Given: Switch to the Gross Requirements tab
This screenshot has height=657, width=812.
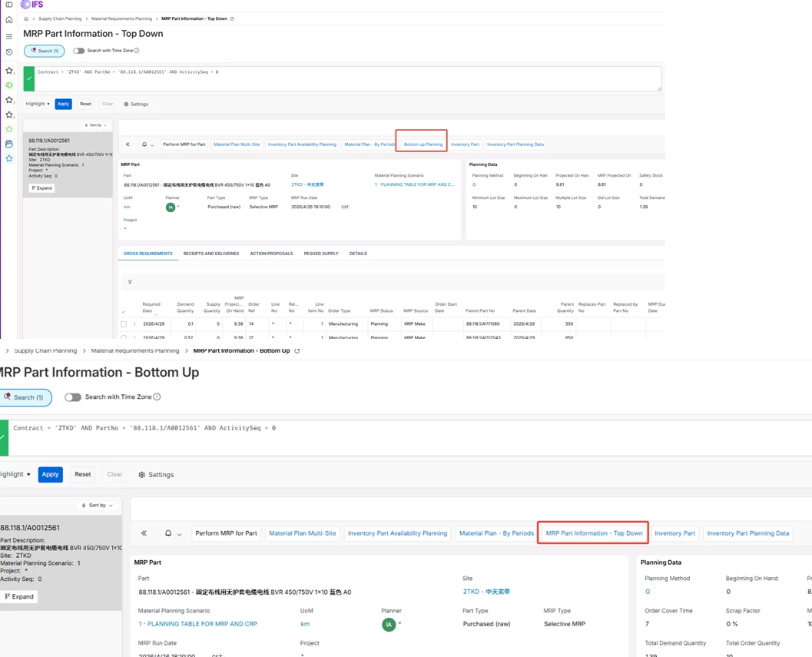Looking at the screenshot, I should (148, 254).
